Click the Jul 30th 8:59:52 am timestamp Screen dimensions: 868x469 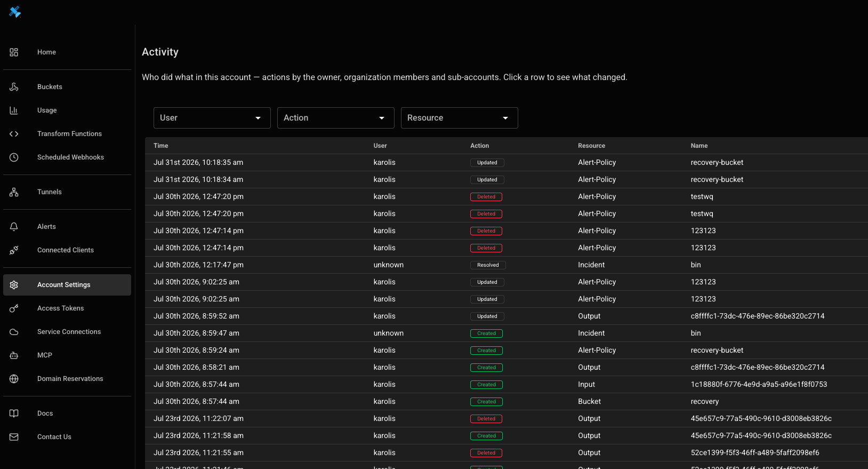pyautogui.click(x=196, y=316)
